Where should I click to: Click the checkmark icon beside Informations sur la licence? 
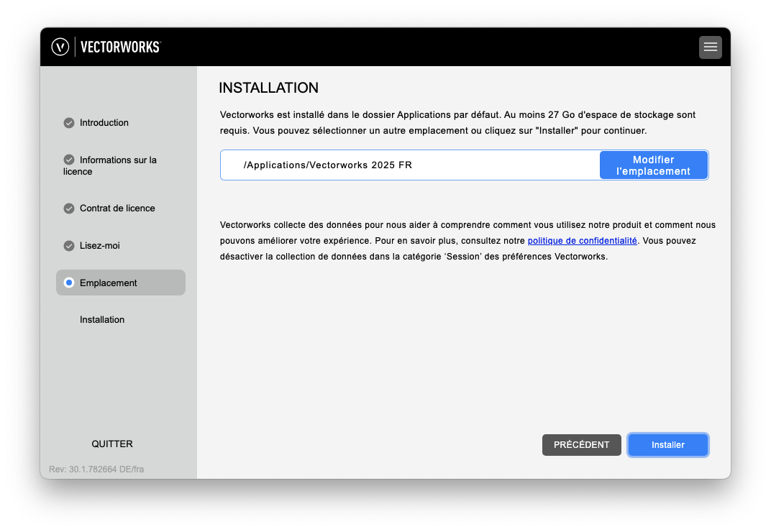[69, 160]
